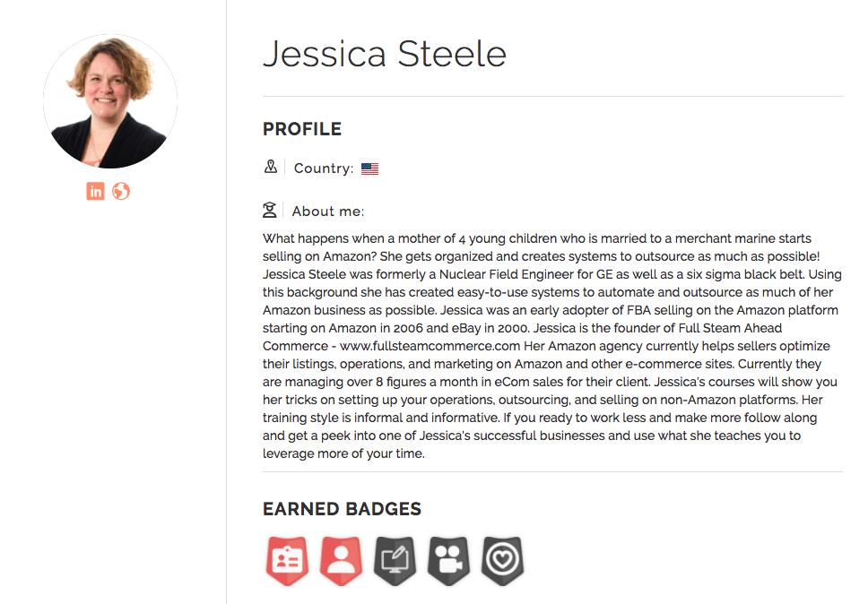Open Jessica Steele's LinkedIn profile icon
Screen dimensions: 868x604
click(96, 191)
